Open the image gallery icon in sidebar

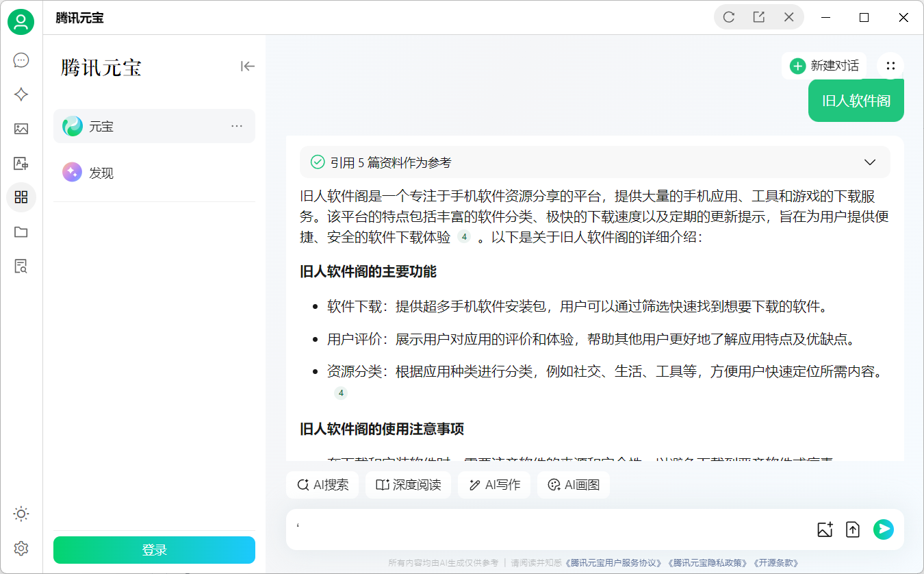[21, 129]
